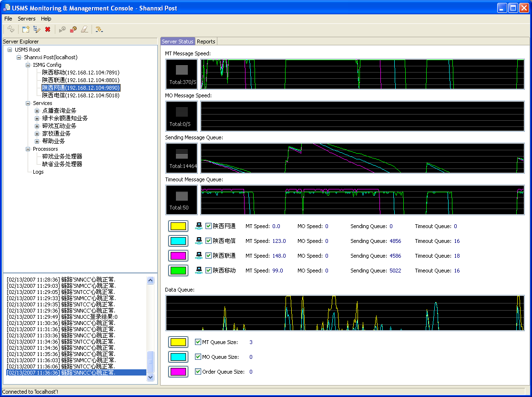Click magenta swatch for Order Queue Size
The image size is (532, 397).
178,372
